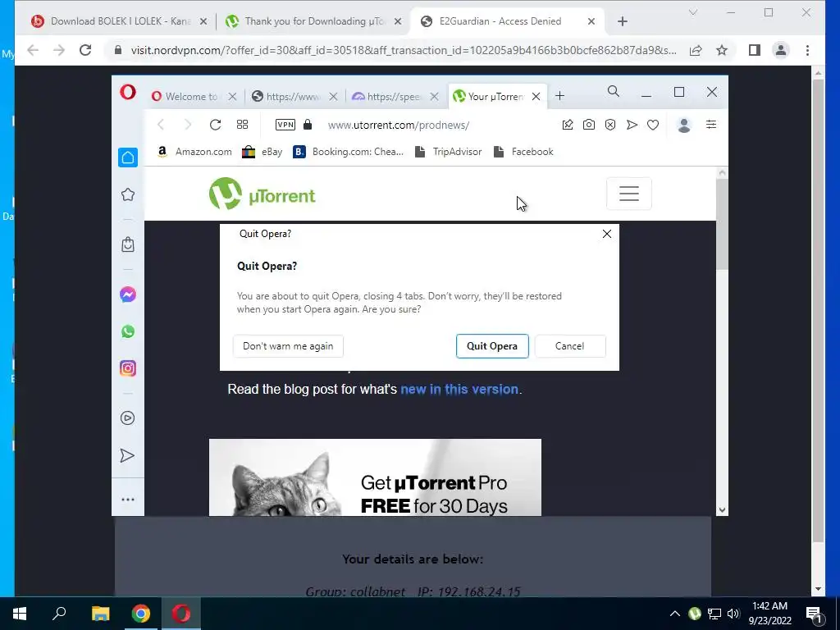This screenshot has width=840, height=630.
Task: Bookmark page with Chrome star icon
Action: [722, 50]
